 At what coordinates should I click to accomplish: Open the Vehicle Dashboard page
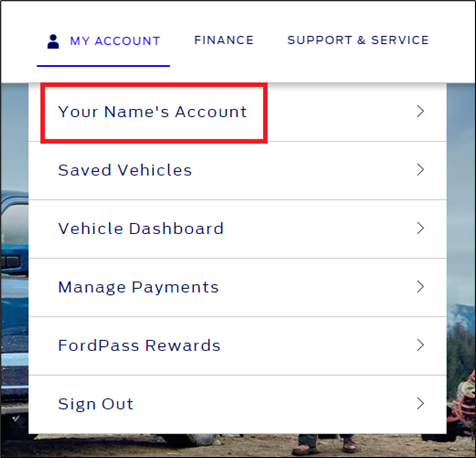(x=140, y=228)
